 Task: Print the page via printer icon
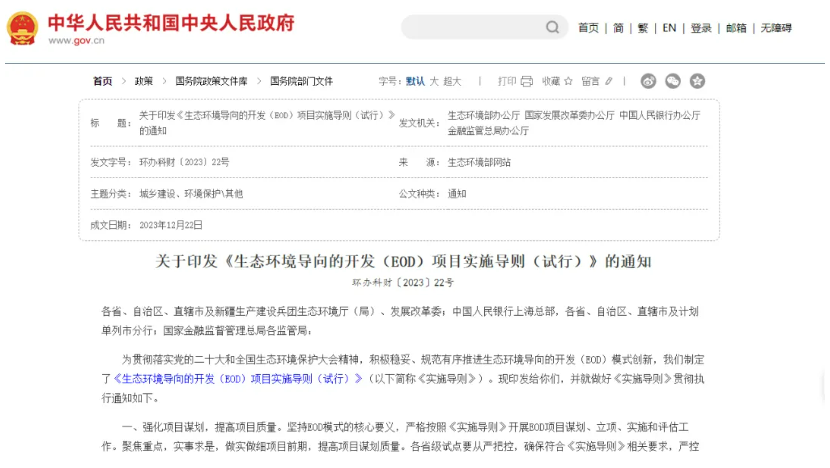525,81
